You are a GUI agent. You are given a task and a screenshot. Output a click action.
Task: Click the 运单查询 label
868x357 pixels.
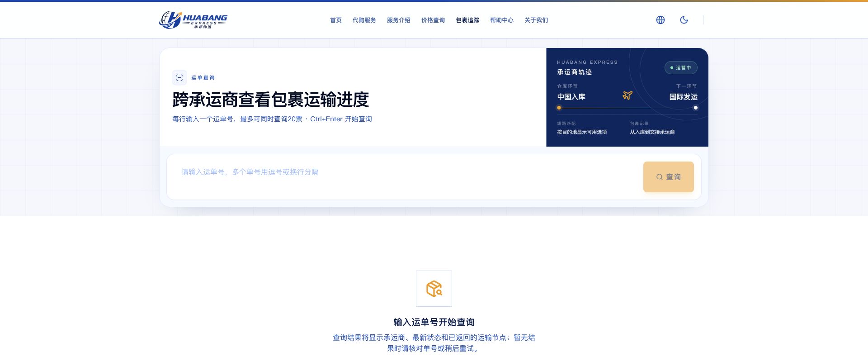(x=203, y=78)
